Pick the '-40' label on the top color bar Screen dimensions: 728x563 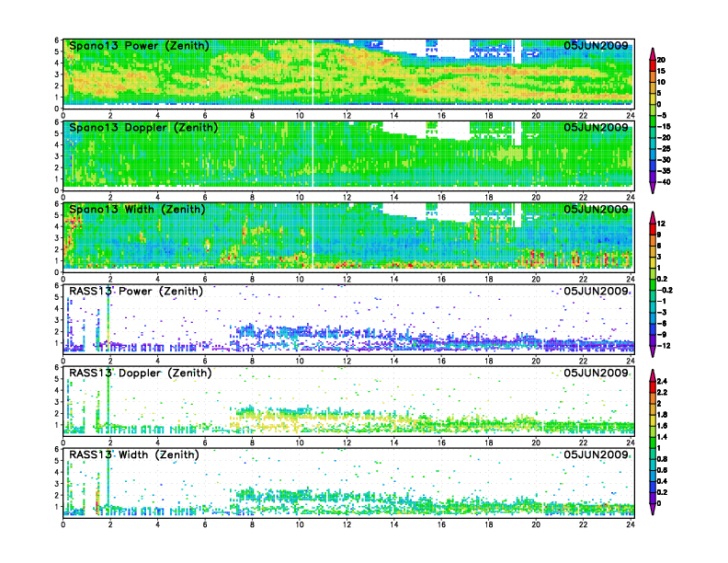tap(664, 182)
